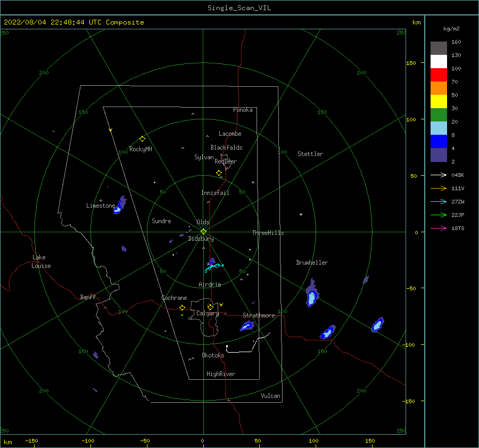Click the orange 111V track arrow
The height and width of the screenshot is (448, 479).
click(439, 189)
